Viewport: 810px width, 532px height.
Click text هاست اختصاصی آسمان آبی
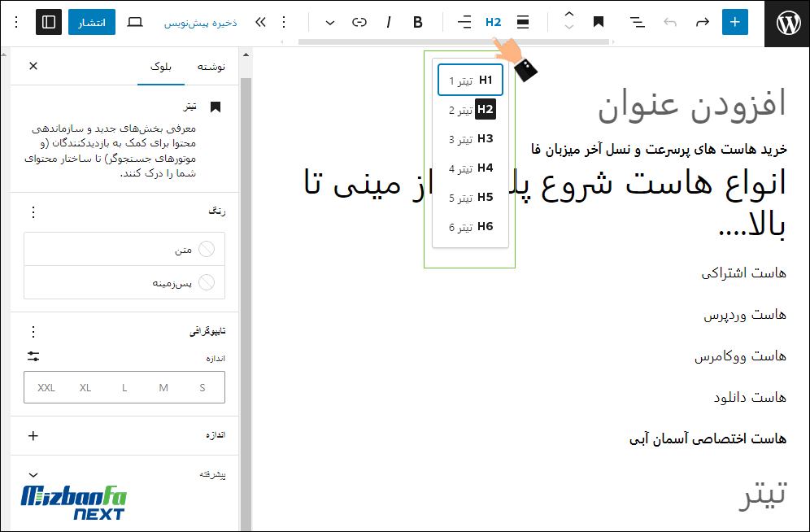[708, 439]
